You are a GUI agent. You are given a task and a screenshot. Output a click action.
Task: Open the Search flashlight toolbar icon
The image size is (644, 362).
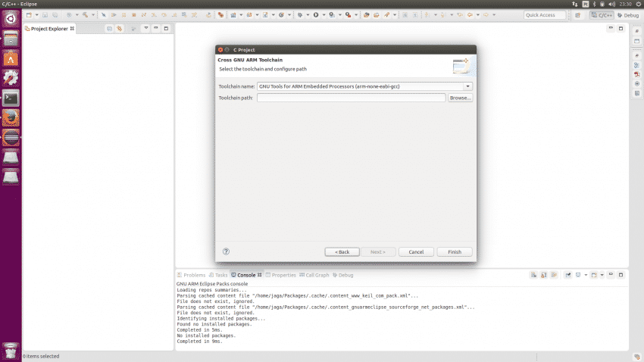(386, 15)
